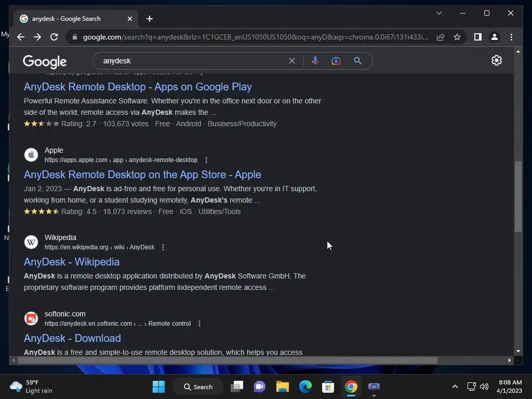Show hidden system tray icons
This screenshot has width=532, height=399.
click(x=455, y=387)
